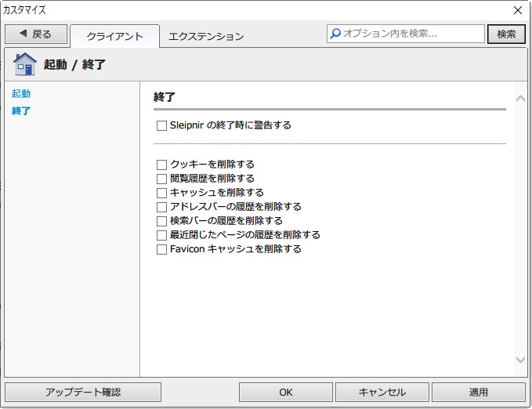The height and width of the screenshot is (409, 532).
Task: Click the magnifier icon in the search box
Action: coord(335,34)
